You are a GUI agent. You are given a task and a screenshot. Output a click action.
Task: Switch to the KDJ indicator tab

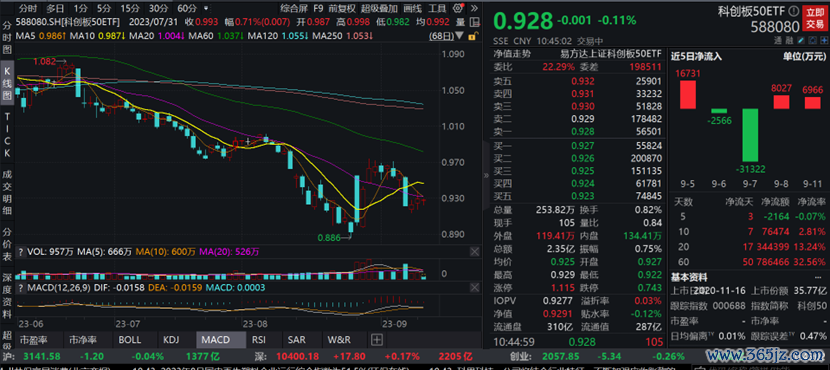click(x=172, y=339)
